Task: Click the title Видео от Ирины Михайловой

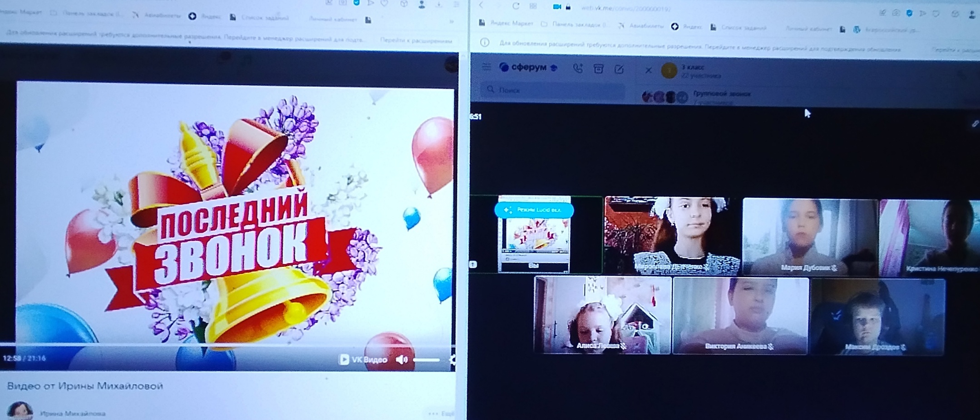Action: pos(85,386)
